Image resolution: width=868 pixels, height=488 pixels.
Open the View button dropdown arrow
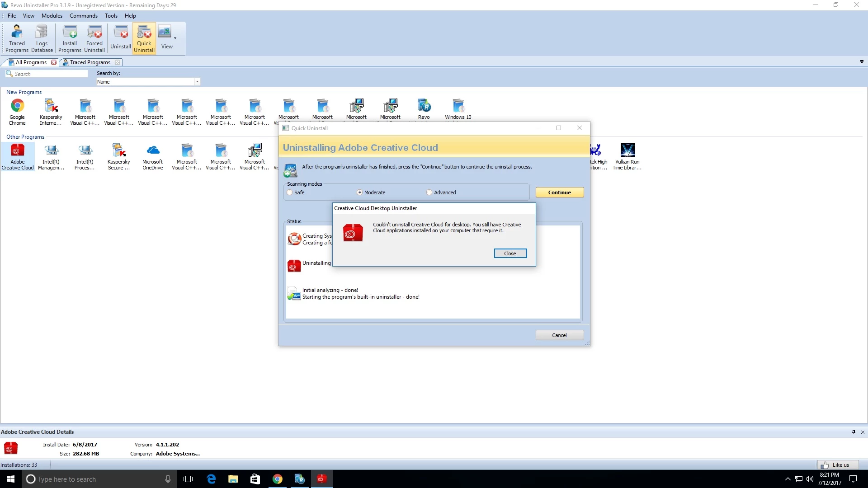[175, 38]
